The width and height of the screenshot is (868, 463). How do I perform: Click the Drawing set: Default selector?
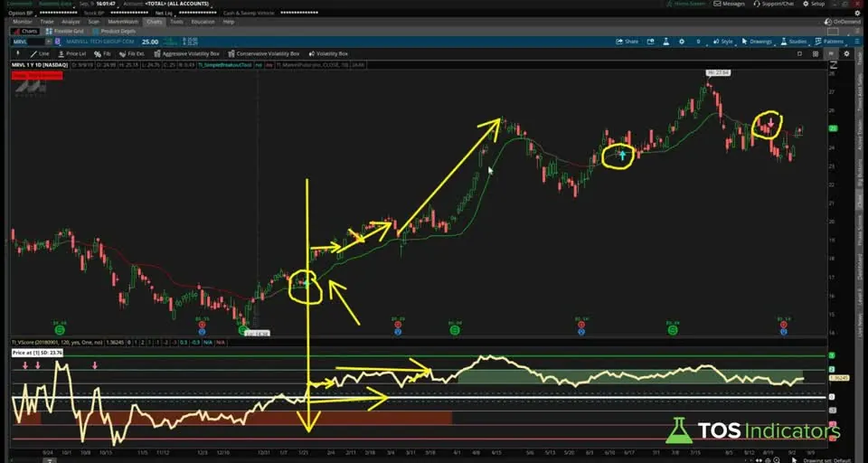(826, 460)
